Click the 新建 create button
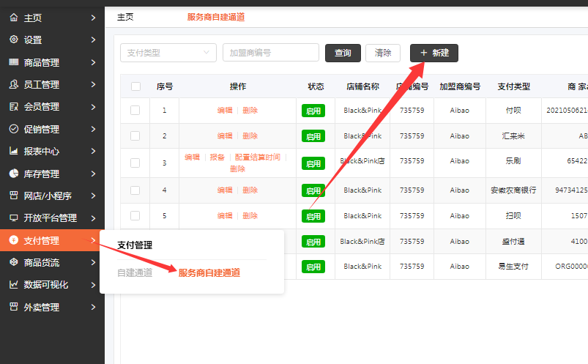588x364 pixels. coord(433,53)
